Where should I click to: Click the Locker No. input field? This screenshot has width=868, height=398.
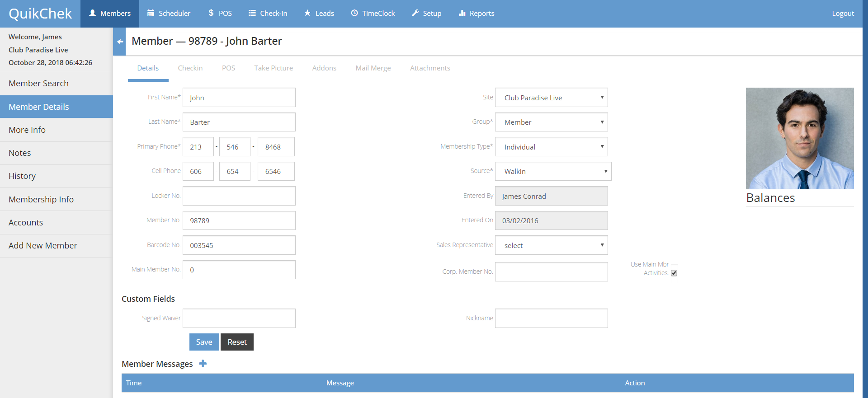pyautogui.click(x=239, y=196)
